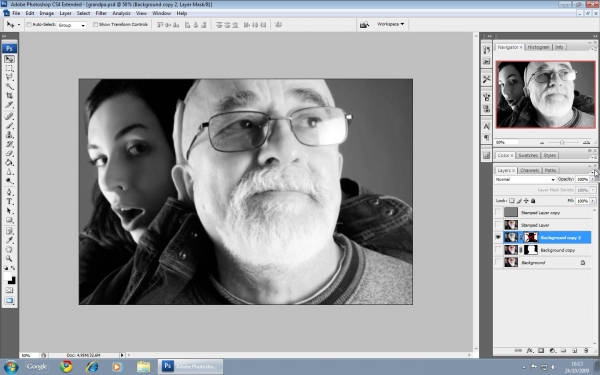Show the Stamped Layer visibility box
Screen dimensions: 600x375
click(498, 225)
